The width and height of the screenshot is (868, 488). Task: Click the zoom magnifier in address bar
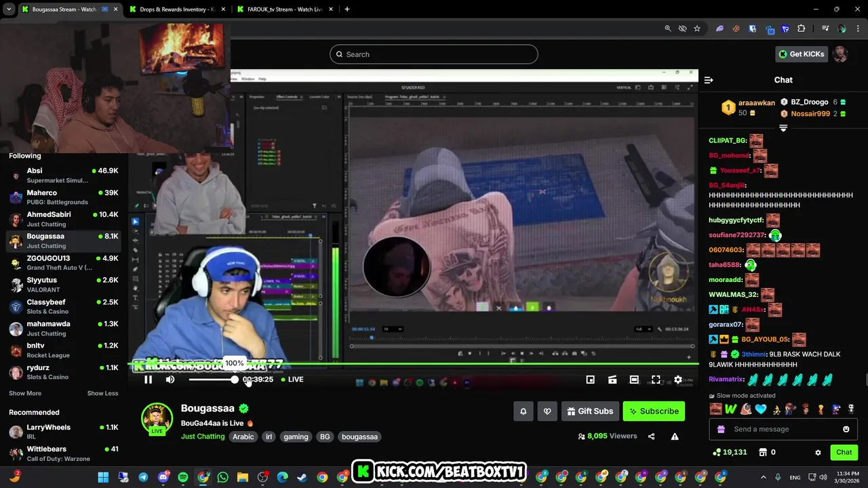668,28
